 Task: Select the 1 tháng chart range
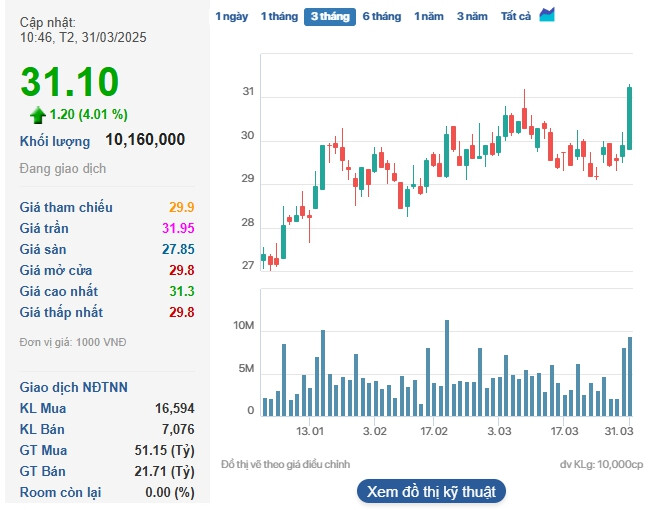click(x=279, y=16)
